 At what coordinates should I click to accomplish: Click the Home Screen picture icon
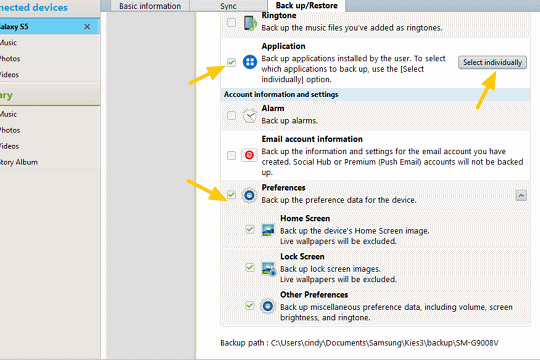(x=268, y=230)
